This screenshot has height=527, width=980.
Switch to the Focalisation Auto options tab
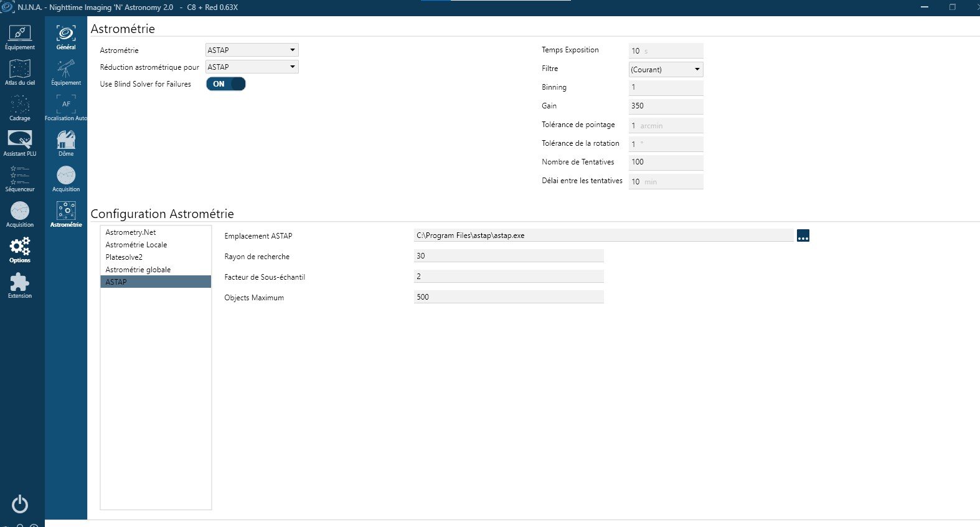tap(66, 108)
